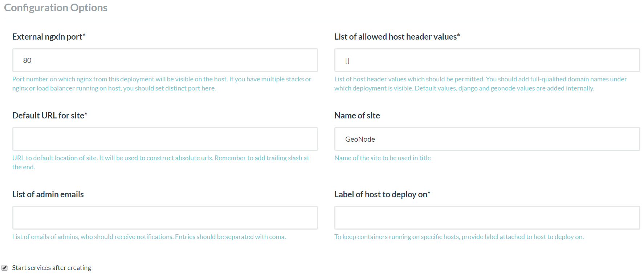Click the 'Start services after creating' label text

(x=52, y=268)
